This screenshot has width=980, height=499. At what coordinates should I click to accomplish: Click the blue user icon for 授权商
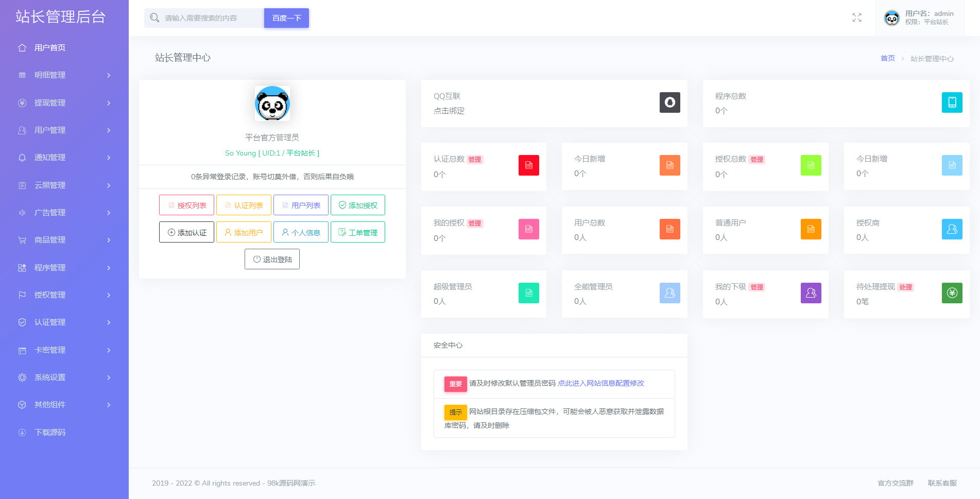click(x=952, y=229)
